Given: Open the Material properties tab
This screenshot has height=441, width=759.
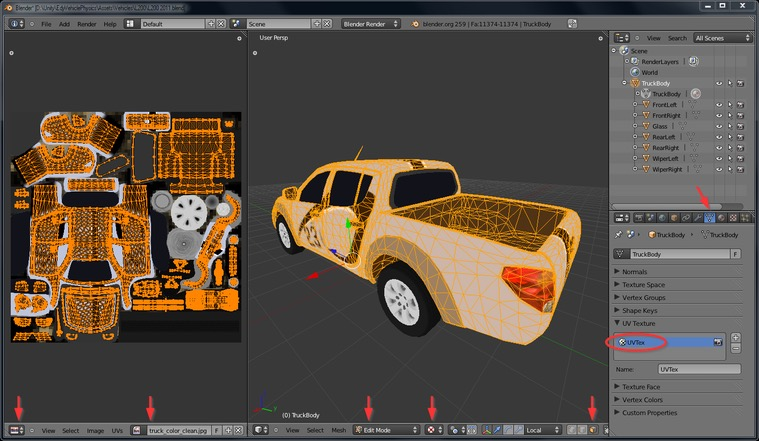Looking at the screenshot, I should click(721, 217).
